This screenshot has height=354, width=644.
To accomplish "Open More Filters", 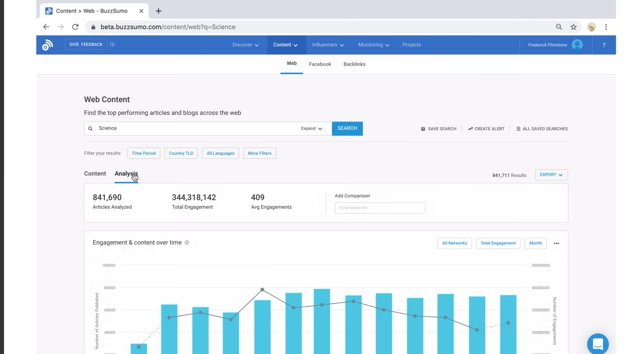I will pyautogui.click(x=259, y=153).
